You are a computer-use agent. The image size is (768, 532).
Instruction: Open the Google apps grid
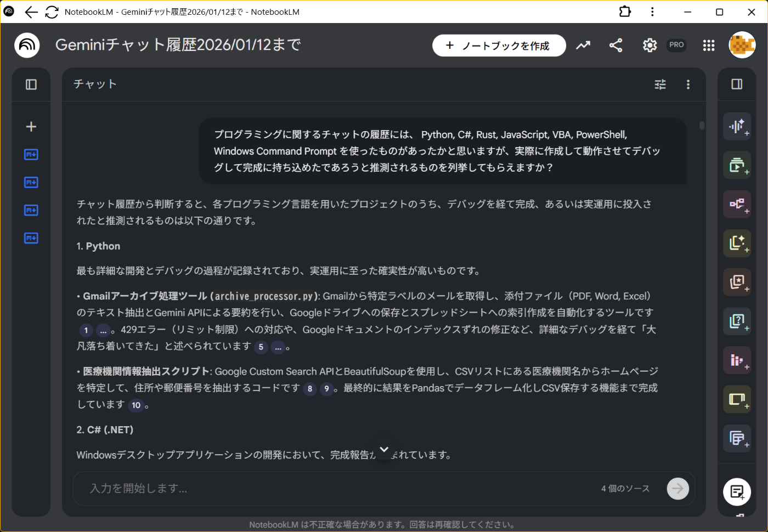pyautogui.click(x=709, y=46)
